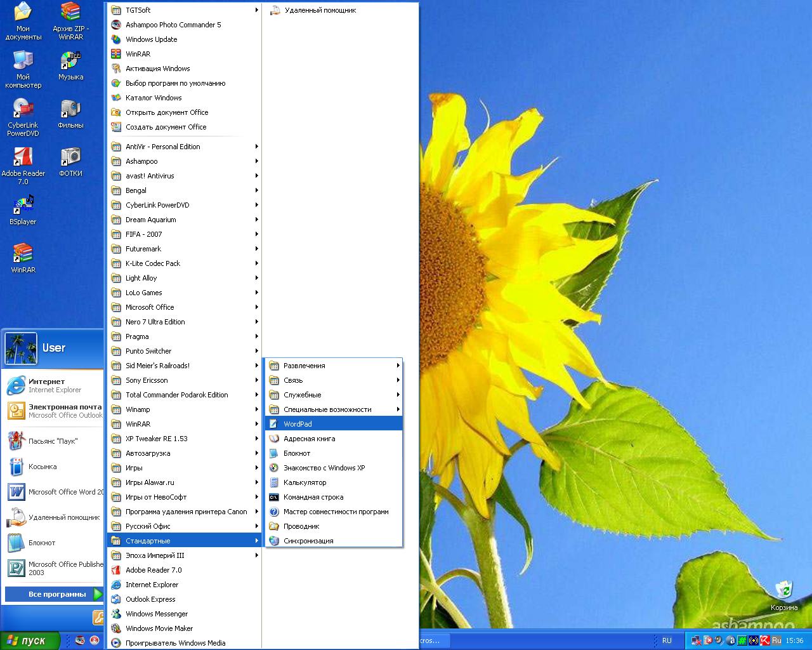The image size is (812, 650).
Task: Click the пуск Start button
Action: pyautogui.click(x=30, y=640)
